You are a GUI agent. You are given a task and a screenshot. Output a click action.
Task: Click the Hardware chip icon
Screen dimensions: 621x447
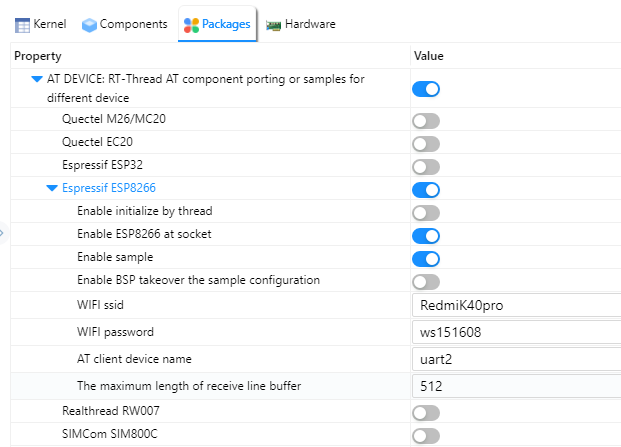273,23
